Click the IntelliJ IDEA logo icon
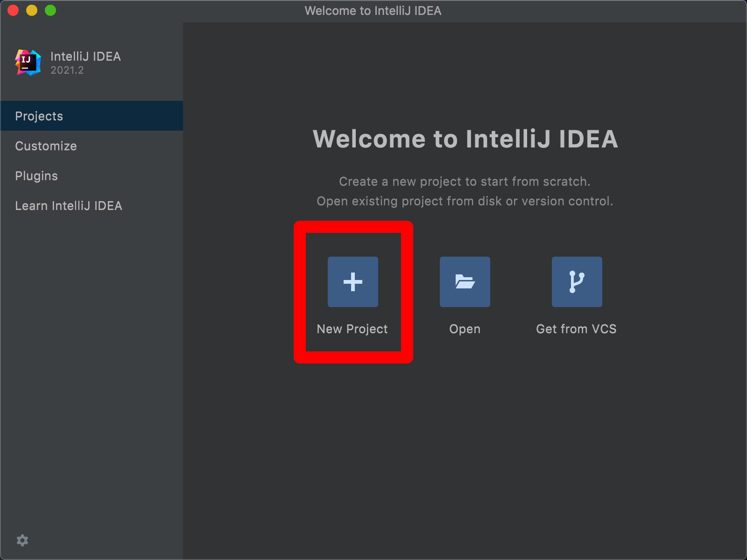Screen dimensions: 747x560 [x=28, y=63]
